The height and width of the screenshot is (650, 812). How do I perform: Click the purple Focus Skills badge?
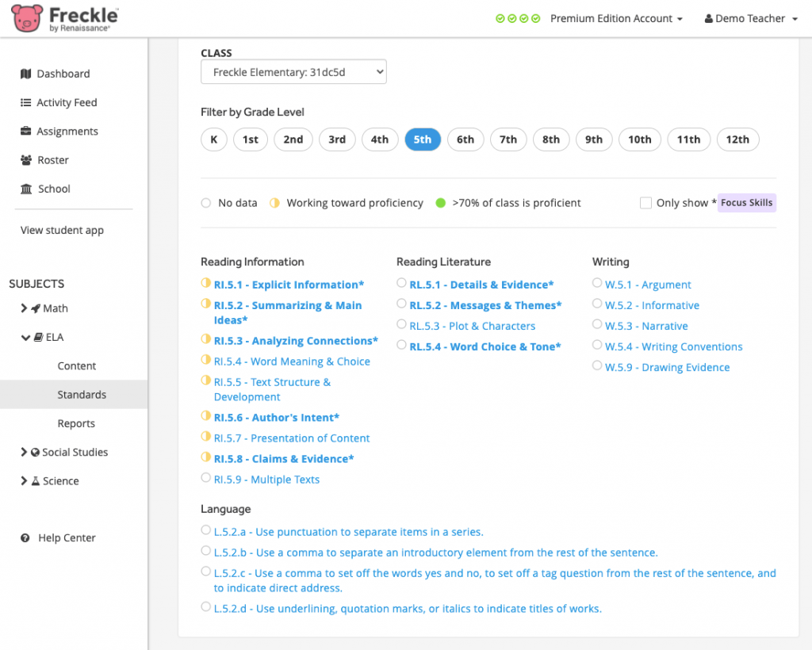[x=746, y=203]
